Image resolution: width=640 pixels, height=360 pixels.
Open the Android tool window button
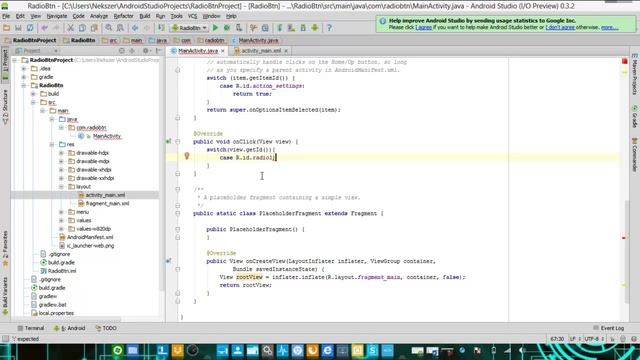click(69, 328)
